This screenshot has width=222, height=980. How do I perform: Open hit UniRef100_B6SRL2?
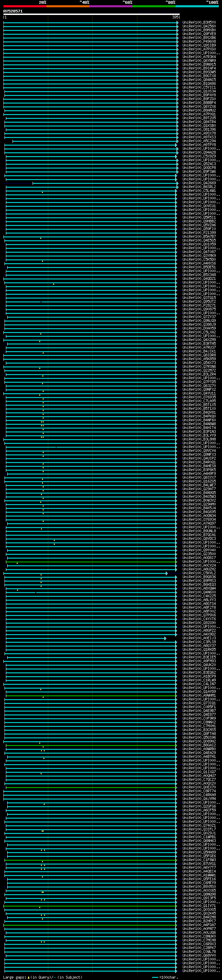[199, 187]
